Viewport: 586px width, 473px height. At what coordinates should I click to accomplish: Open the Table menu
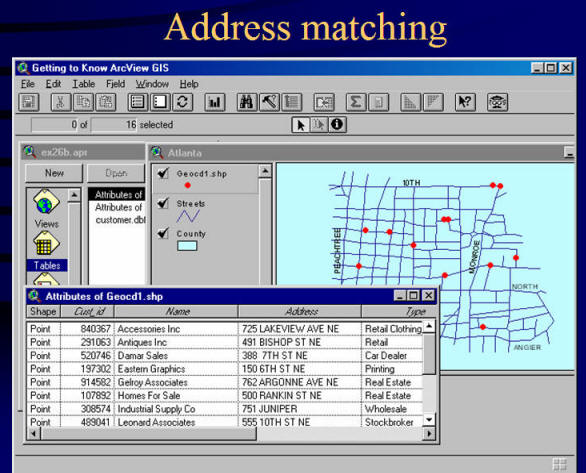point(84,84)
